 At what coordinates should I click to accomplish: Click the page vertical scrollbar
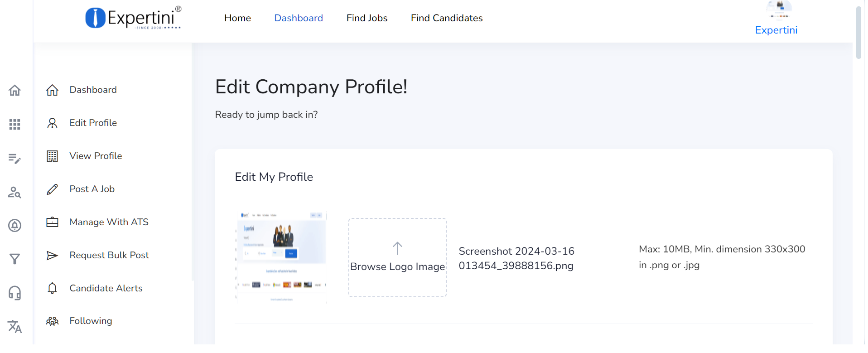(858, 33)
